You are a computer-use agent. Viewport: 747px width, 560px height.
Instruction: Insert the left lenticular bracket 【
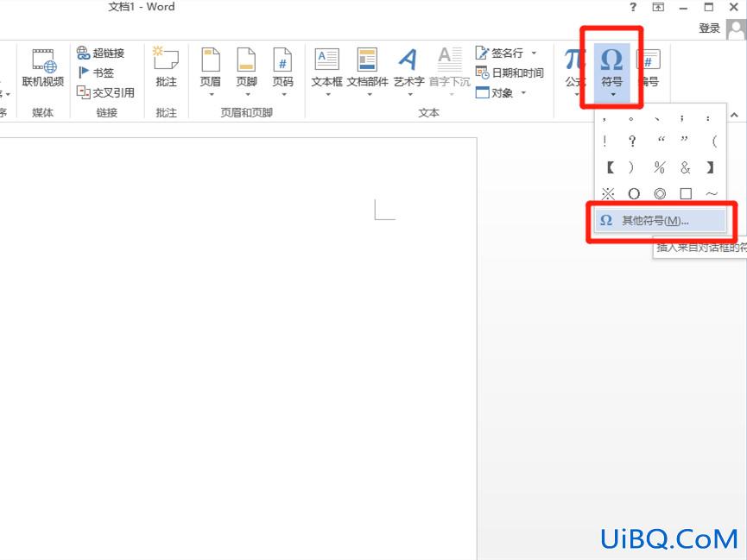click(x=611, y=167)
